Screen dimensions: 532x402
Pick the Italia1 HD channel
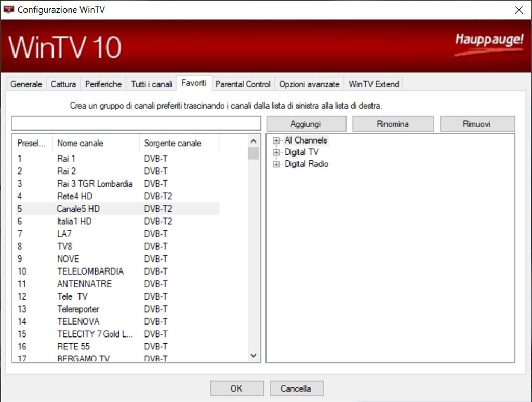(x=117, y=222)
